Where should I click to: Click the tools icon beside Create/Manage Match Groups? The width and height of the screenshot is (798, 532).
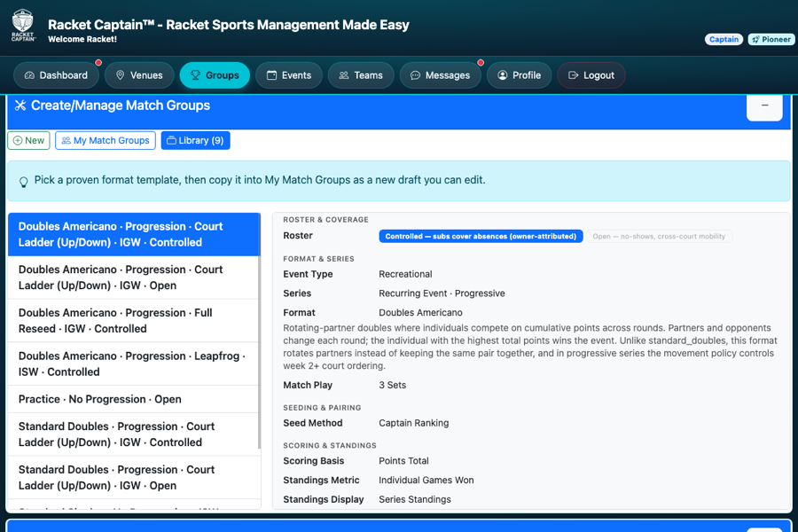[x=20, y=106]
